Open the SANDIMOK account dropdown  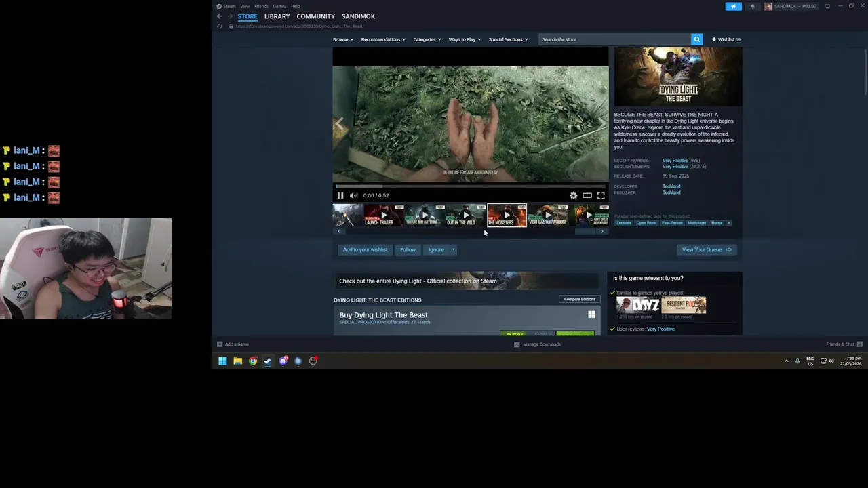pos(791,6)
